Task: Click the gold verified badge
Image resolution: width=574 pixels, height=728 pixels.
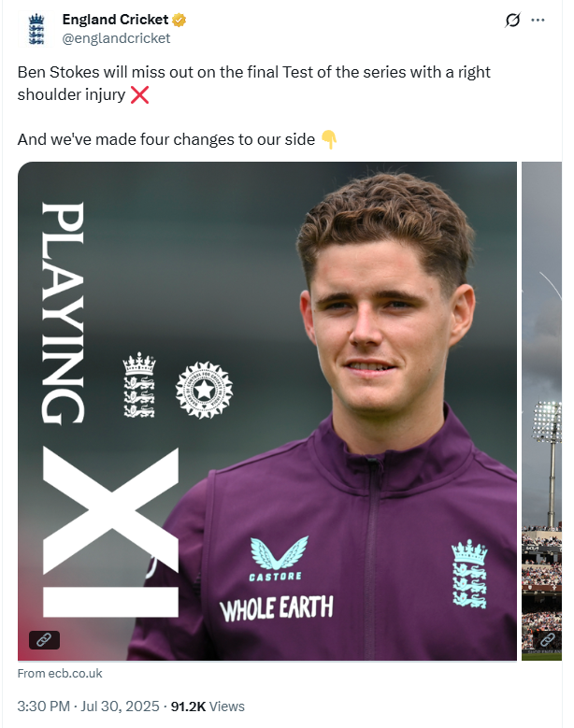Action: (x=179, y=20)
